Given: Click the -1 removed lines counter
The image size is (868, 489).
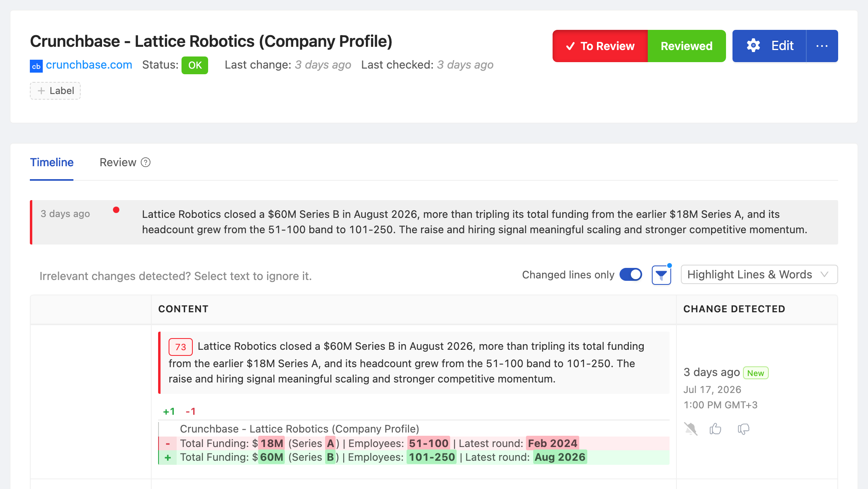Looking at the screenshot, I should point(191,412).
